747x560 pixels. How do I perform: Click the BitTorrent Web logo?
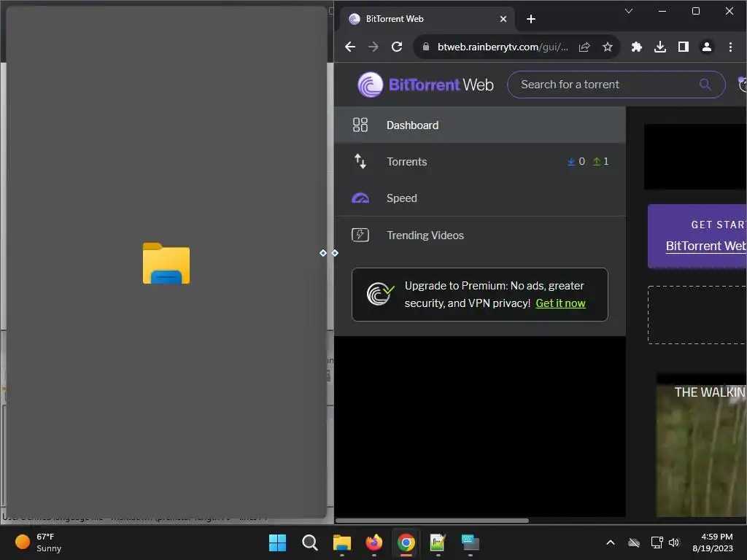tap(425, 85)
